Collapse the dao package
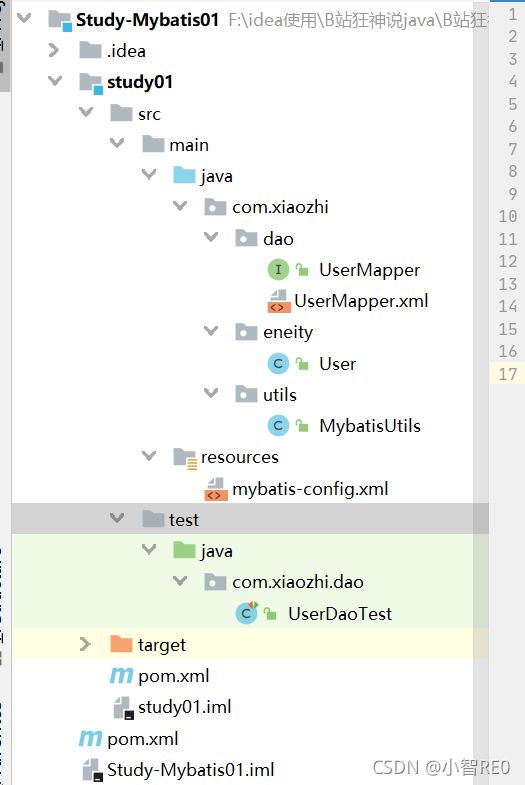This screenshot has width=525, height=785. click(x=211, y=237)
